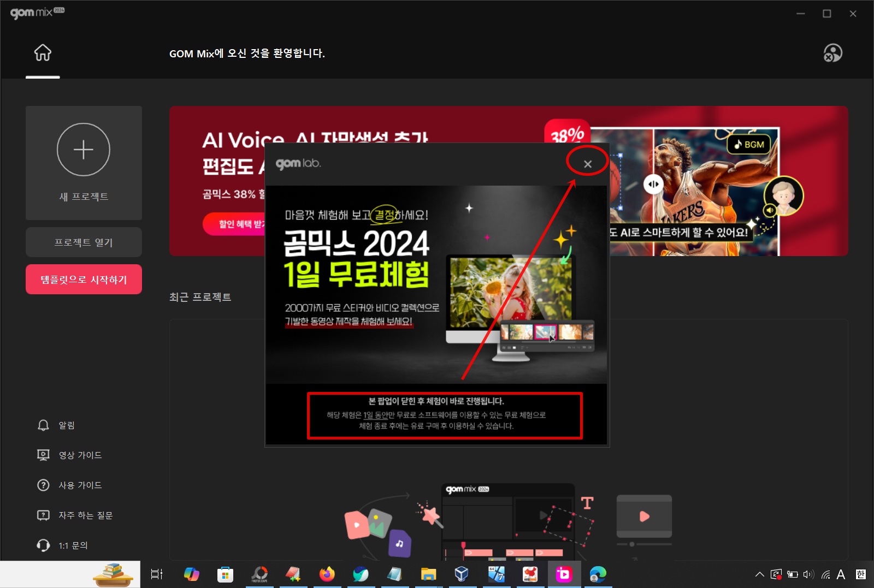Click the GOM Mix welcome title text
Image resolution: width=874 pixels, height=588 pixels.
(247, 54)
